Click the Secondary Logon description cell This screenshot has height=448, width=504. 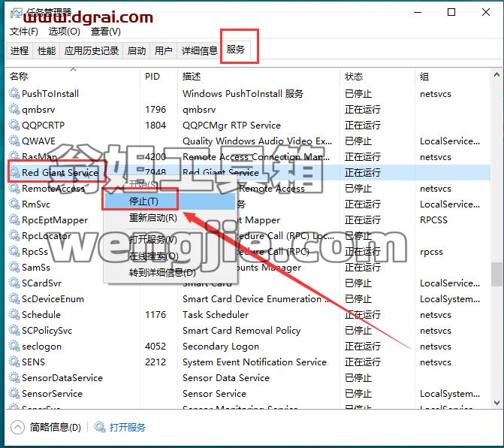pos(221,347)
